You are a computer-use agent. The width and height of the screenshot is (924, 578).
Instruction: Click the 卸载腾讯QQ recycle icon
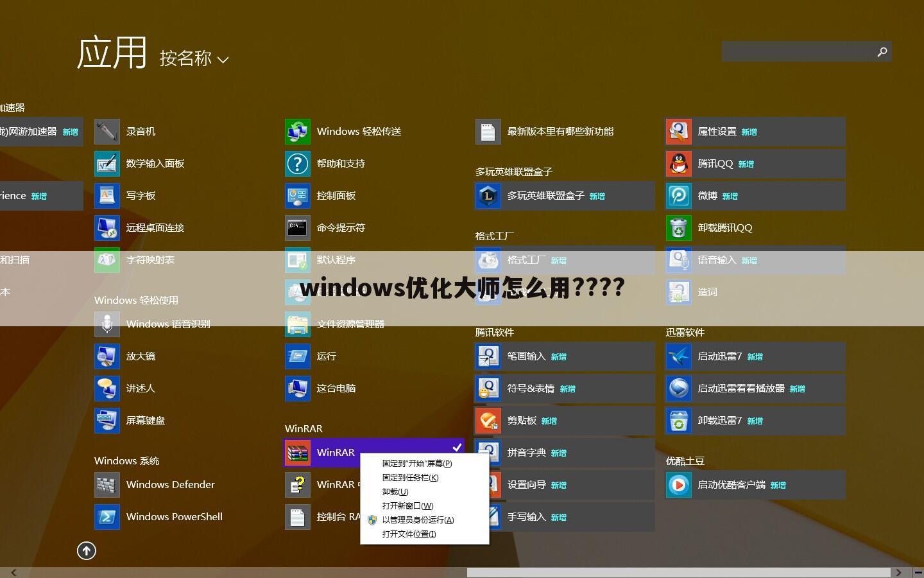pos(678,228)
